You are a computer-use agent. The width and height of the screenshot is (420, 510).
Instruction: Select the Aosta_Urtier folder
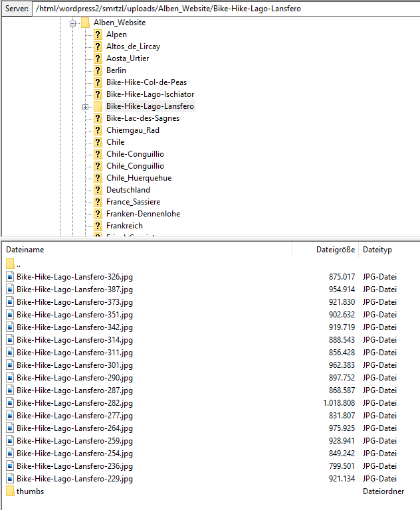128,58
